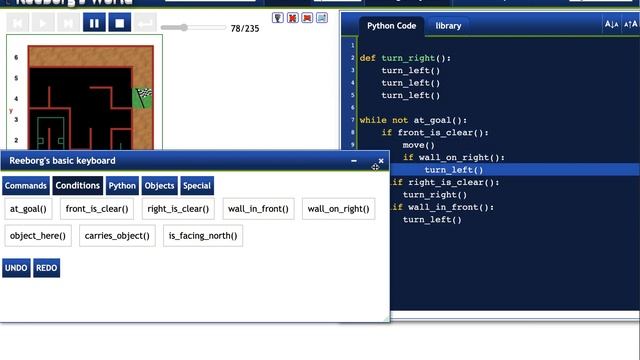Click the step-forward playback button

click(x=68, y=23)
